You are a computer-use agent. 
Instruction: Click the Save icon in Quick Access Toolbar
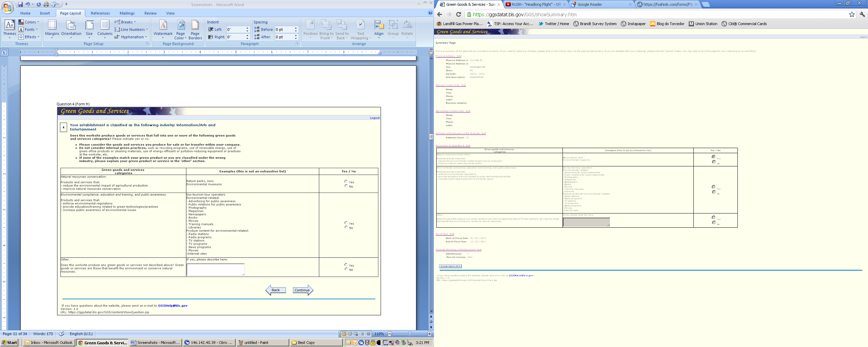20,4
